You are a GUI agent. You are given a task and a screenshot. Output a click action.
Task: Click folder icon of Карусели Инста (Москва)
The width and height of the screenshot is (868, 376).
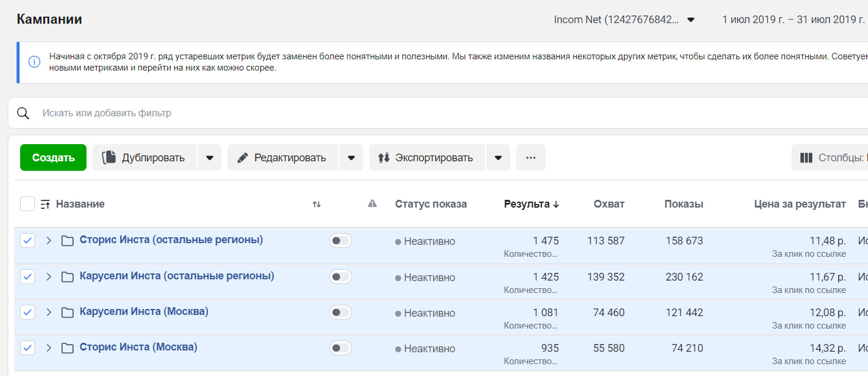(68, 313)
